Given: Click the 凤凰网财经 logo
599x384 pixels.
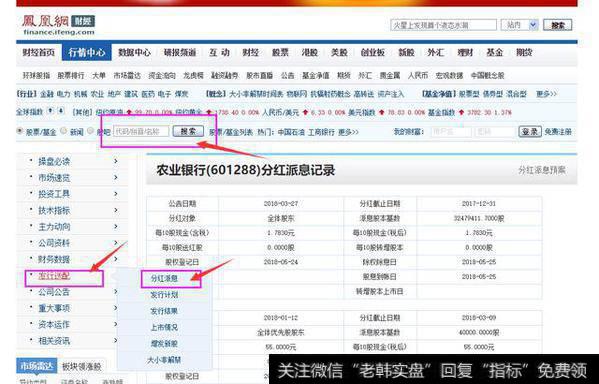Looking at the screenshot, I should (58, 25).
